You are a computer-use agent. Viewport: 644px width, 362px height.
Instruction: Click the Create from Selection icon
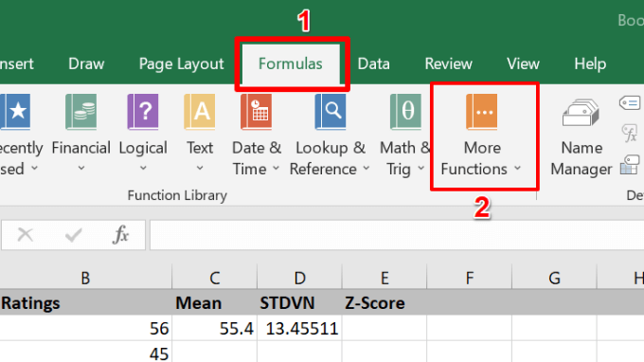630,164
